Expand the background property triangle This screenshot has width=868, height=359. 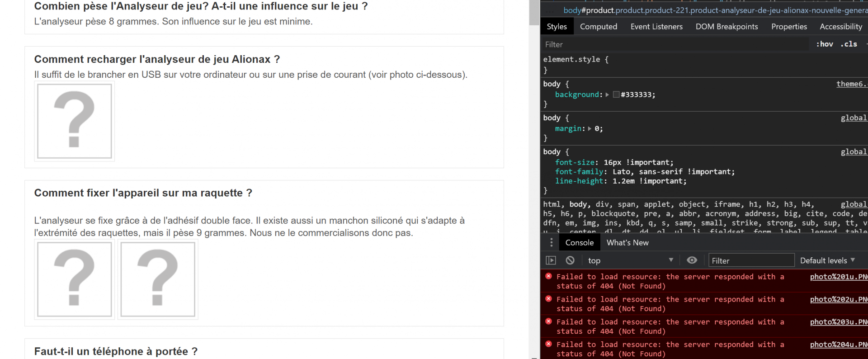607,94
